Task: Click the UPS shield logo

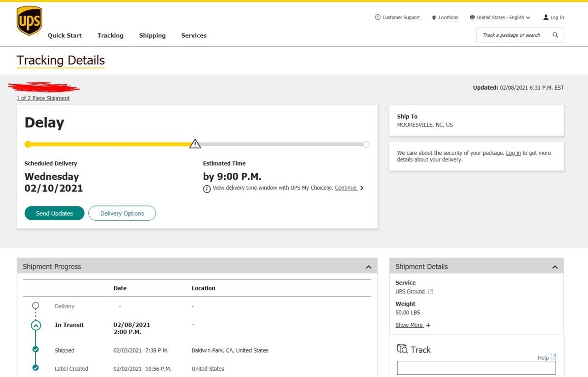Action: coord(29,21)
